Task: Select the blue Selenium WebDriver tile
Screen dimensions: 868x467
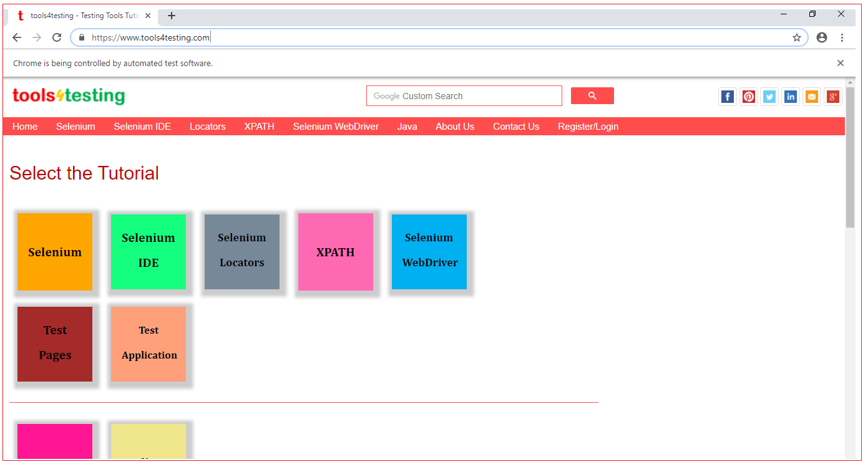Action: tap(429, 252)
